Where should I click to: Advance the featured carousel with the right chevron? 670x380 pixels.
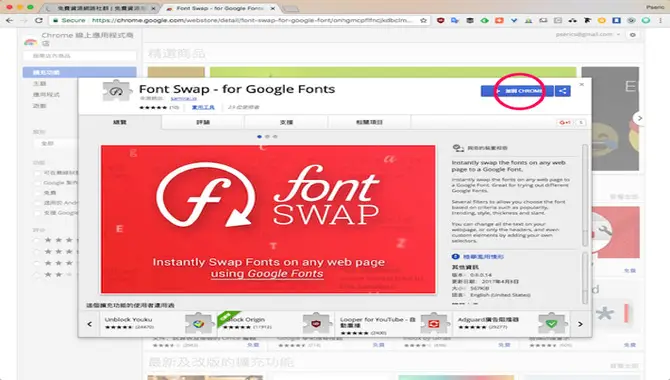639,118
